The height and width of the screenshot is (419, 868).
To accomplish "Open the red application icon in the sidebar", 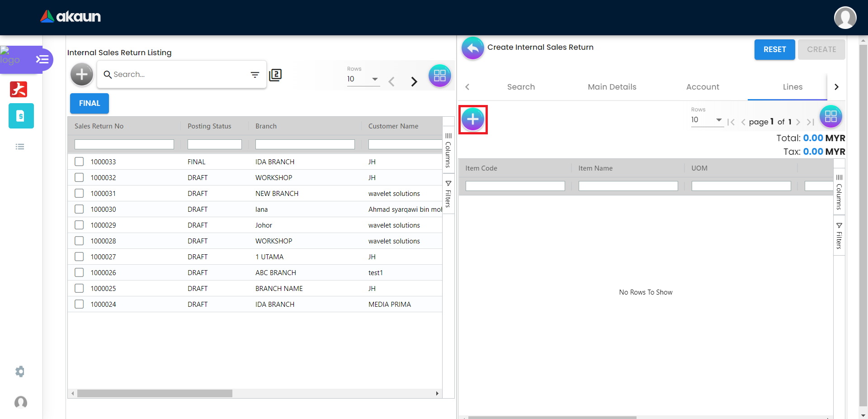I will point(19,89).
